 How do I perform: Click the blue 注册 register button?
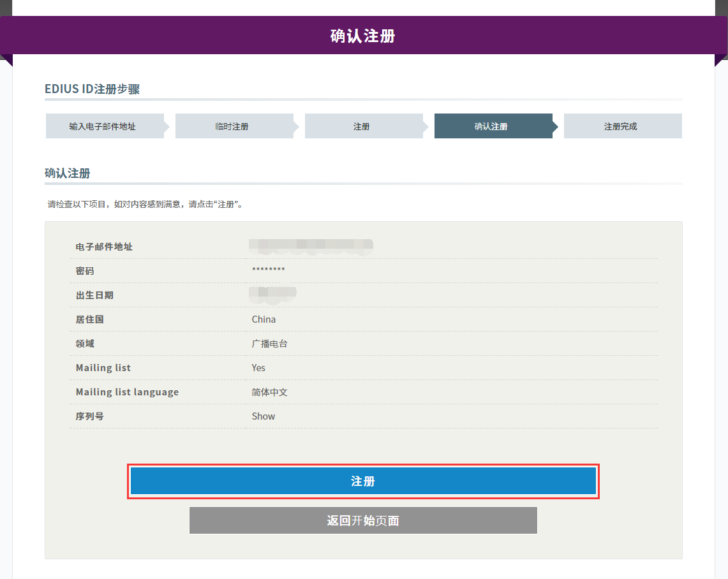click(x=363, y=481)
